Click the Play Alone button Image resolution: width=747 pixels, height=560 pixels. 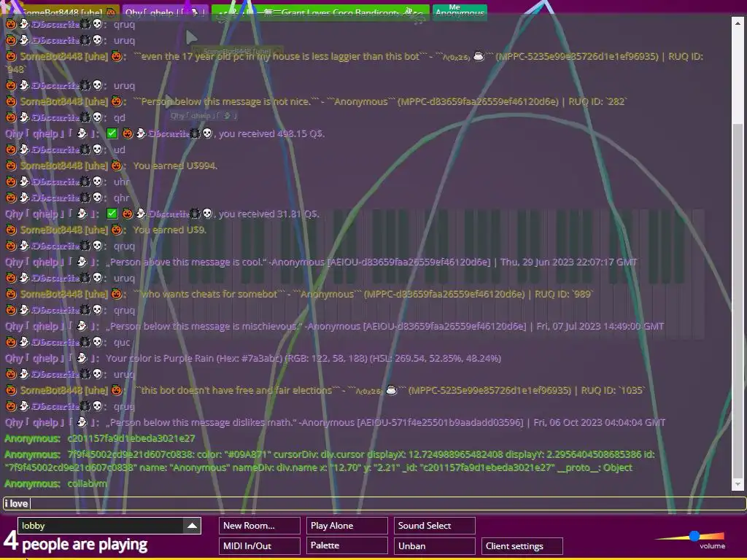click(x=347, y=526)
